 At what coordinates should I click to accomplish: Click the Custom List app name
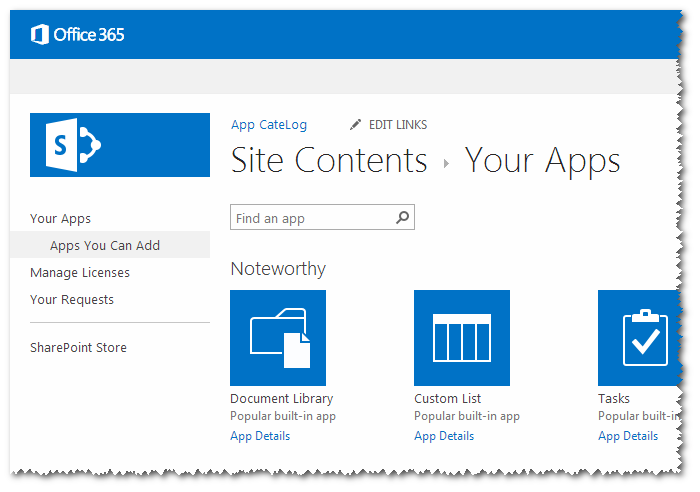click(448, 398)
